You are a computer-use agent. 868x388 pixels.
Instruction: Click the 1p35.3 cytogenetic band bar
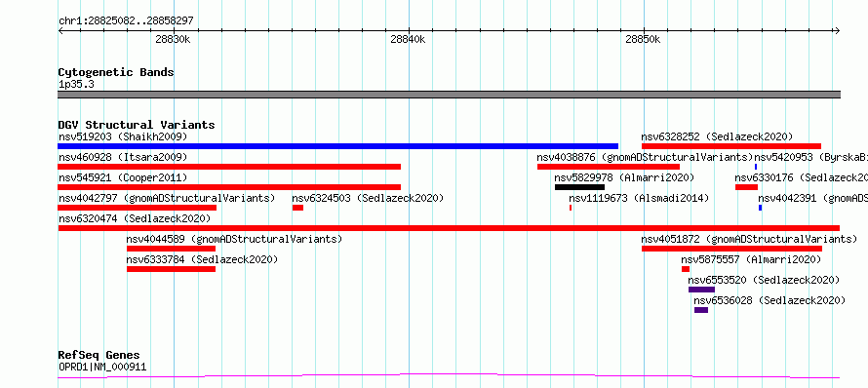pos(449,95)
